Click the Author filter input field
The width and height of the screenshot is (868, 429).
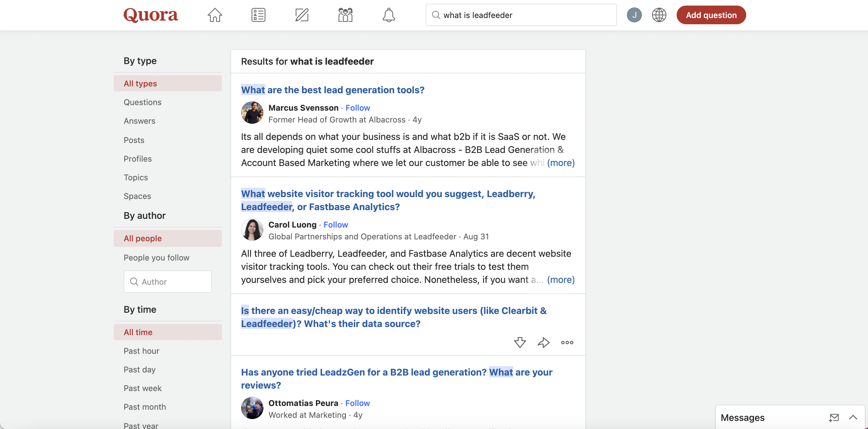click(167, 282)
